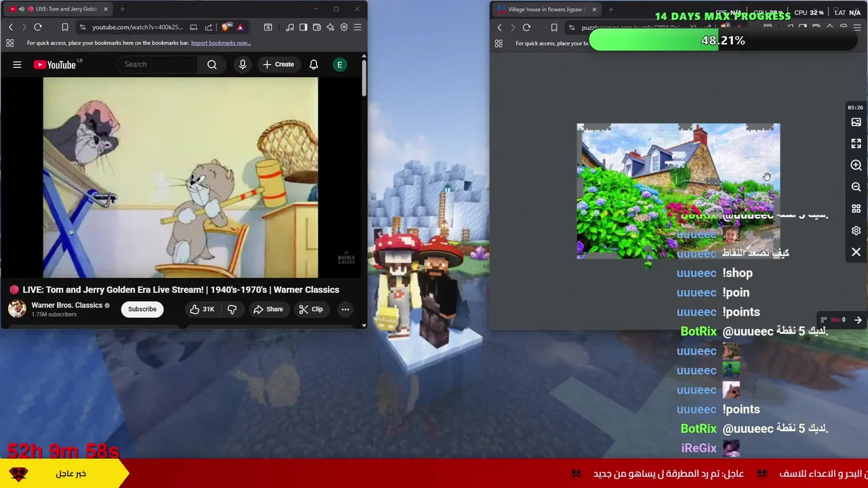Open Leo AI sparkle icon in YouTube window
This screenshot has height=488, width=868.
330,27
